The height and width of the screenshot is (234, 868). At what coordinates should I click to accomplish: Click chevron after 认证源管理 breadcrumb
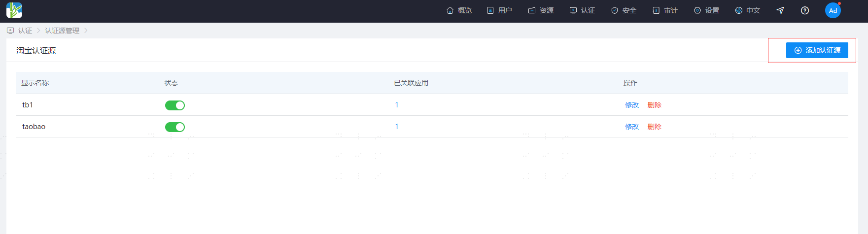86,31
